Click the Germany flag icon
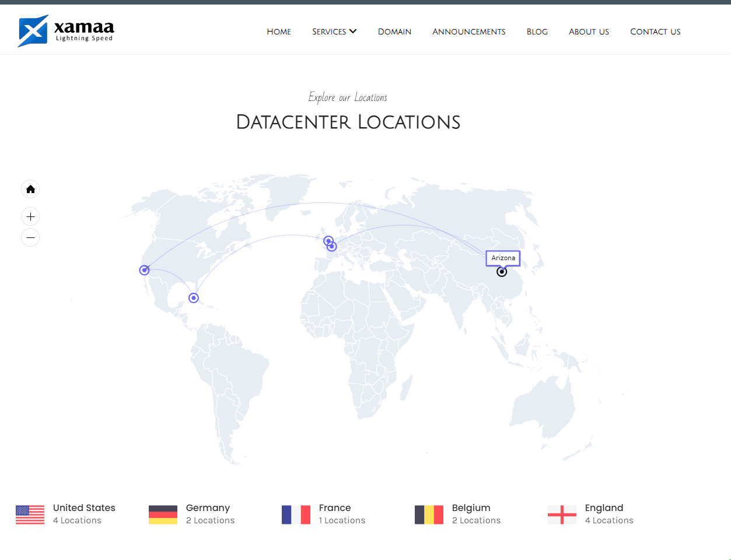The width and height of the screenshot is (731, 560). click(x=163, y=514)
